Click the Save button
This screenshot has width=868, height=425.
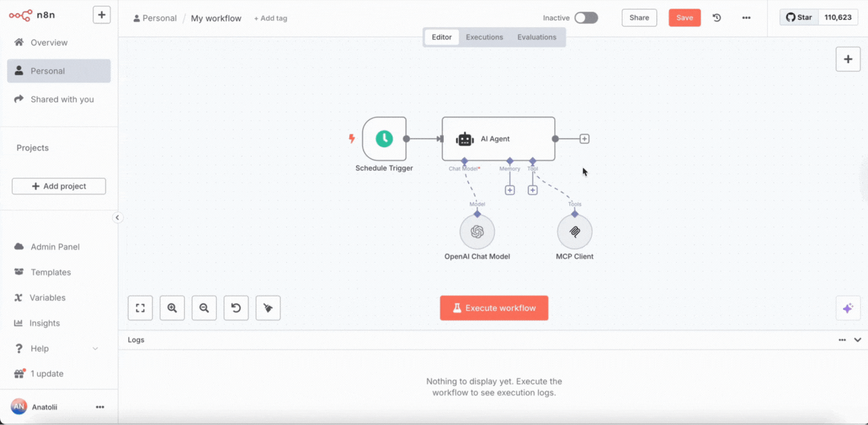click(685, 18)
